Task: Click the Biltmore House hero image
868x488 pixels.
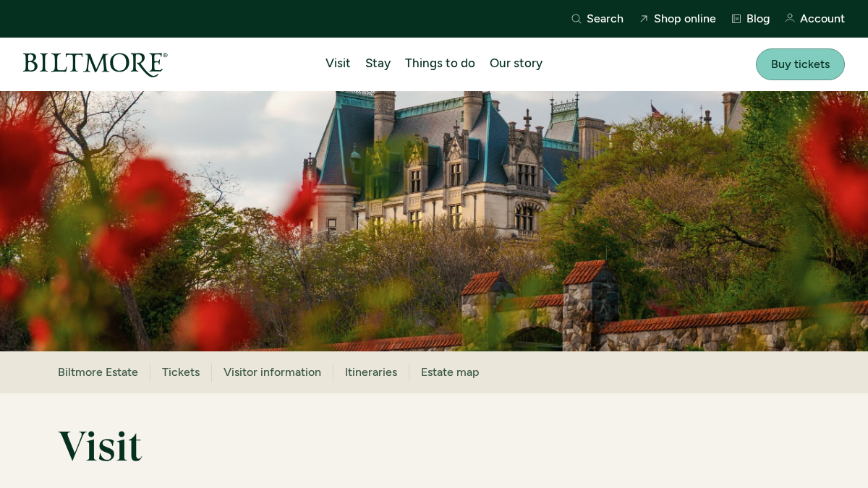Action: (434, 221)
